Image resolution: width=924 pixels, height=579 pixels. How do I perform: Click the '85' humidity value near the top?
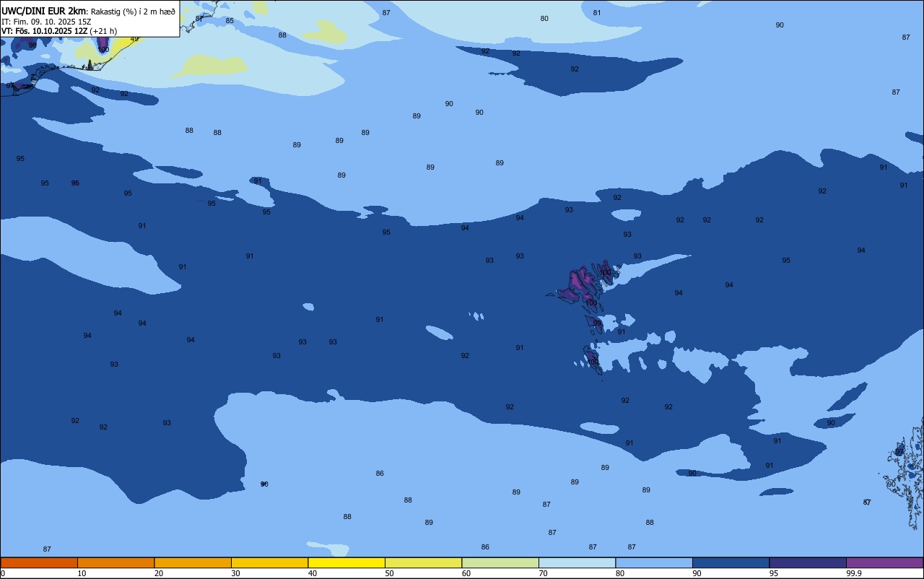click(x=230, y=21)
